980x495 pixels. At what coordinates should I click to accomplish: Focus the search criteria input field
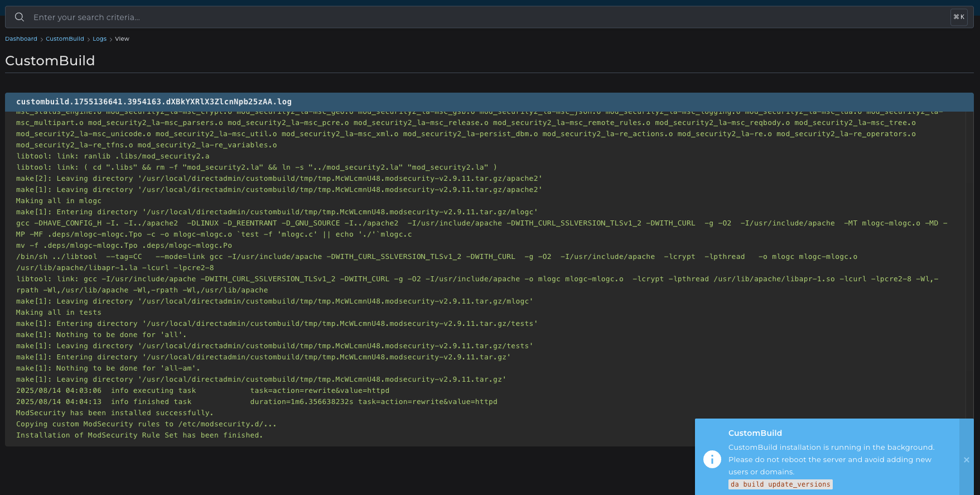[x=490, y=17]
